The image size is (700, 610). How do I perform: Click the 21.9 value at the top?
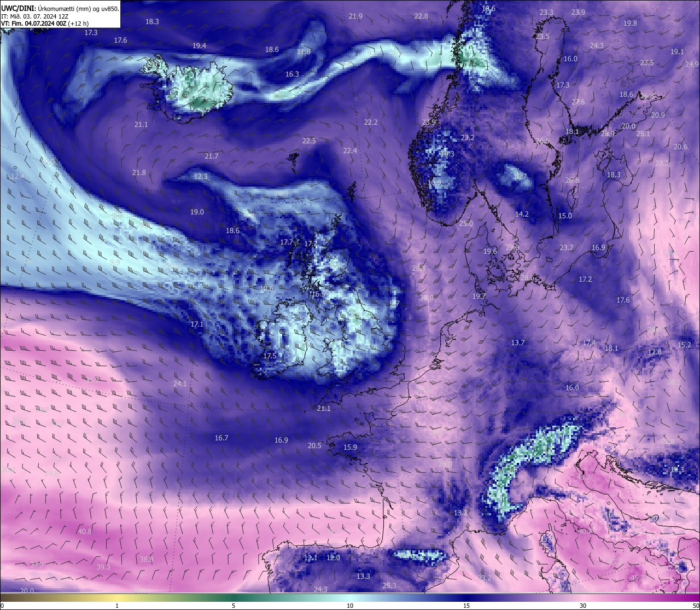[355, 16]
